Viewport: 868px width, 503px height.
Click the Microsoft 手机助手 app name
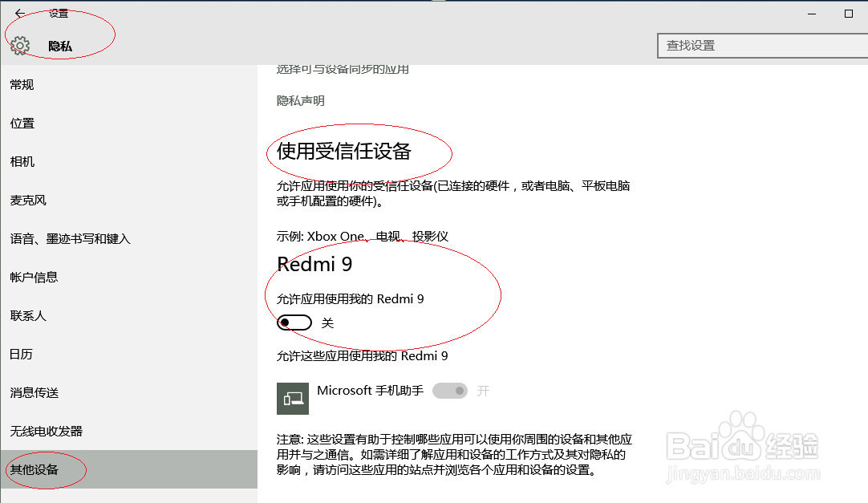[x=371, y=391]
